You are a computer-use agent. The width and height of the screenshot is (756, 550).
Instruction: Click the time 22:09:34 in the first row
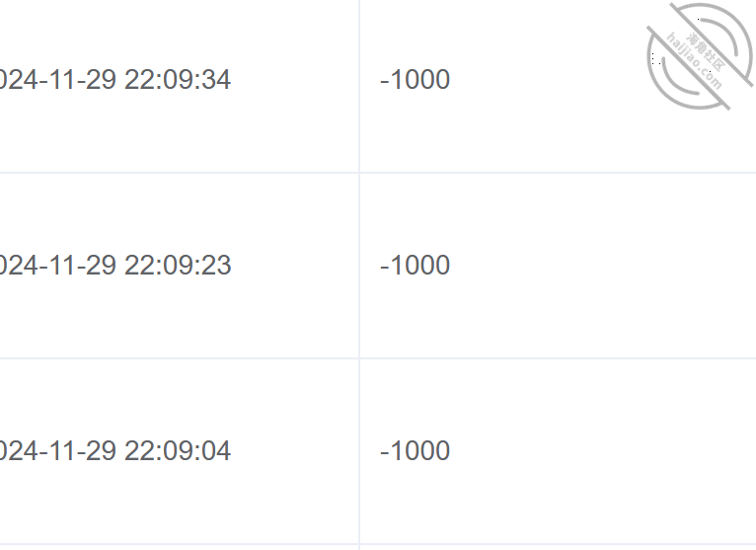coord(178,80)
